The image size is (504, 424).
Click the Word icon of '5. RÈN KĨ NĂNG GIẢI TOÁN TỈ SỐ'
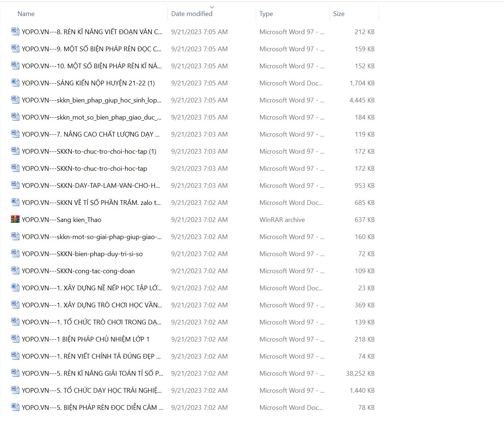point(15,373)
